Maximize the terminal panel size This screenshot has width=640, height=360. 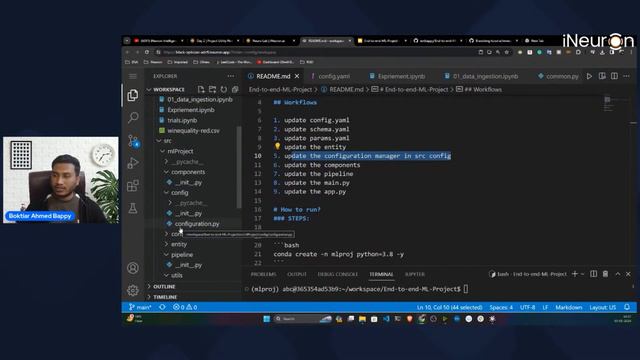618,274
